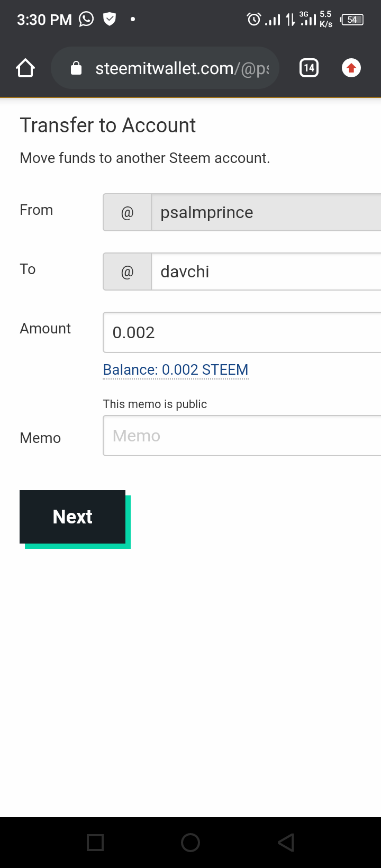The image size is (381, 868).
Task: Click the Next button
Action: click(x=72, y=517)
